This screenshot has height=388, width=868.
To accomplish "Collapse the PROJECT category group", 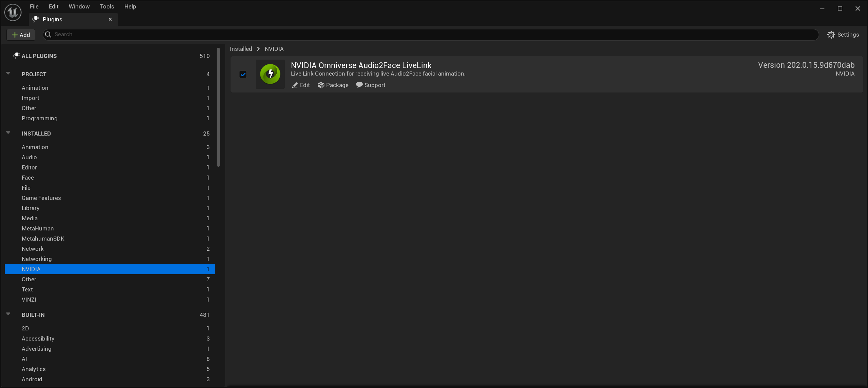I will pos(8,74).
